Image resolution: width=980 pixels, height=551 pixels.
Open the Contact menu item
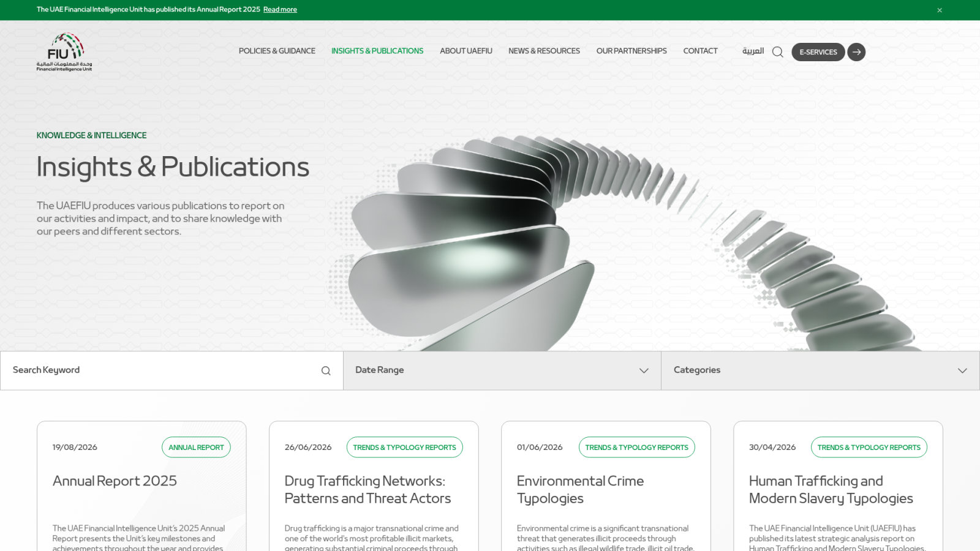700,51
